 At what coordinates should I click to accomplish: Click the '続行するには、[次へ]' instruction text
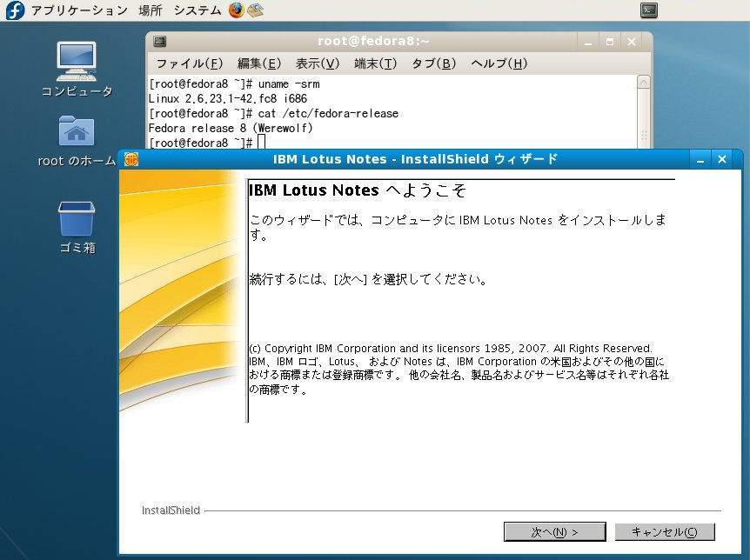coord(368,279)
